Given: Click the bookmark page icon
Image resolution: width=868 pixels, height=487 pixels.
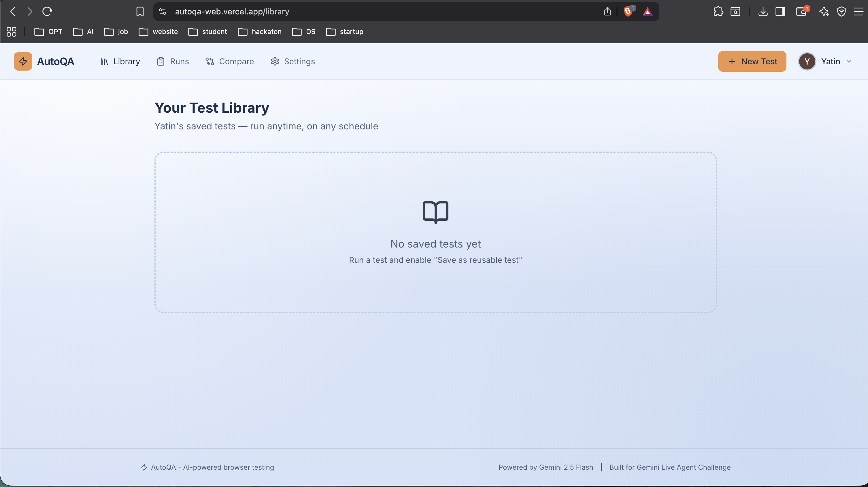Looking at the screenshot, I should tap(140, 12).
